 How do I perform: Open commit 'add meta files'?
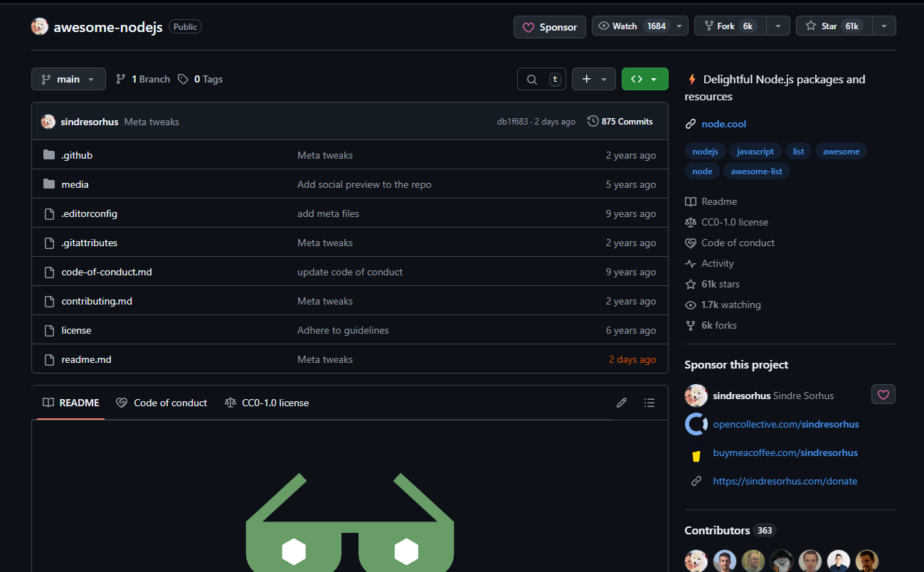[328, 213]
